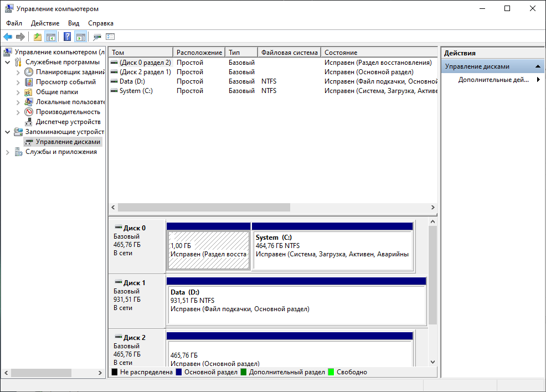Click Производительность in the console tree
The height and width of the screenshot is (392, 546).
click(x=68, y=112)
